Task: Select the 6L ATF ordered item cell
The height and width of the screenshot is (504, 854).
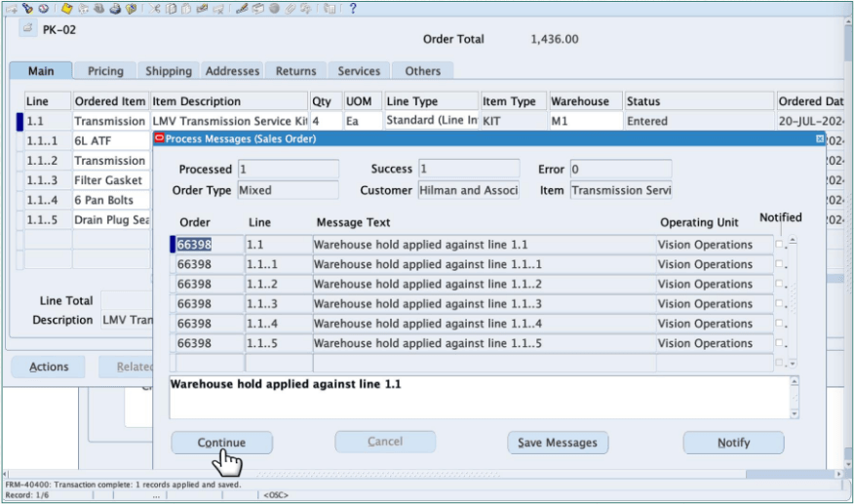Action: (111, 140)
